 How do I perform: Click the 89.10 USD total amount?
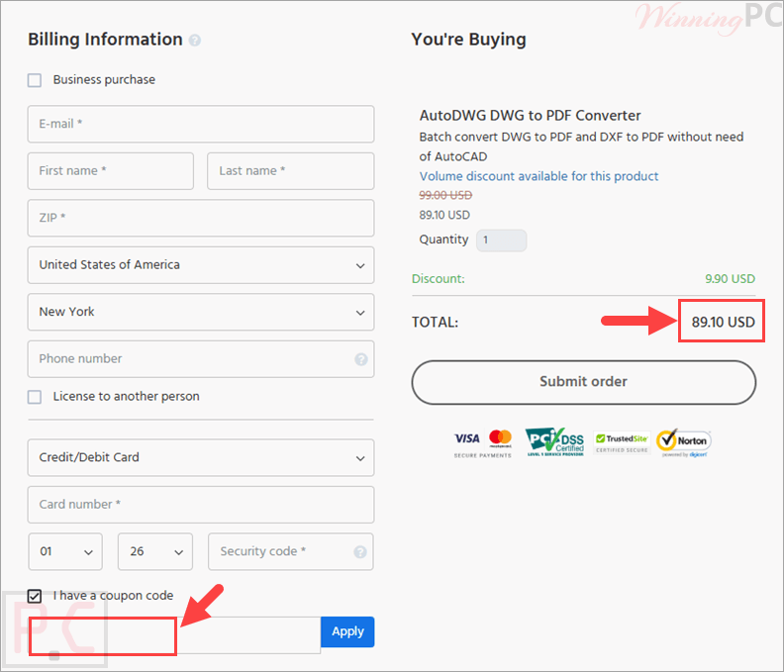723,322
